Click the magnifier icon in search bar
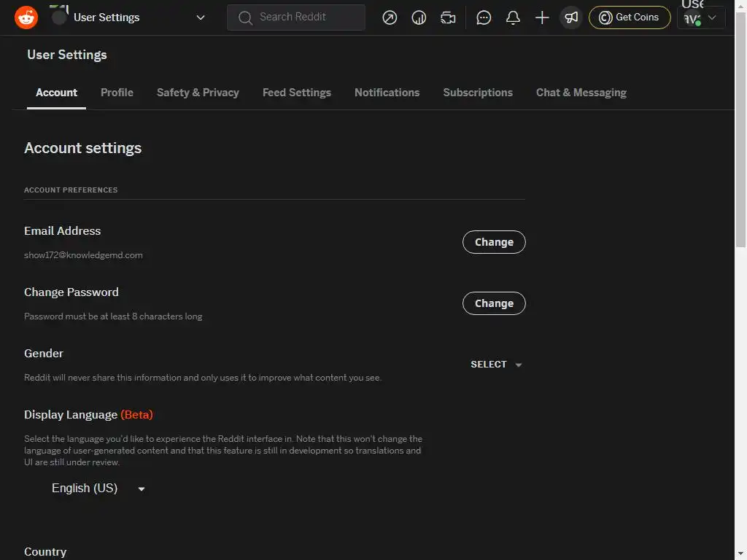747x560 pixels. coord(245,18)
